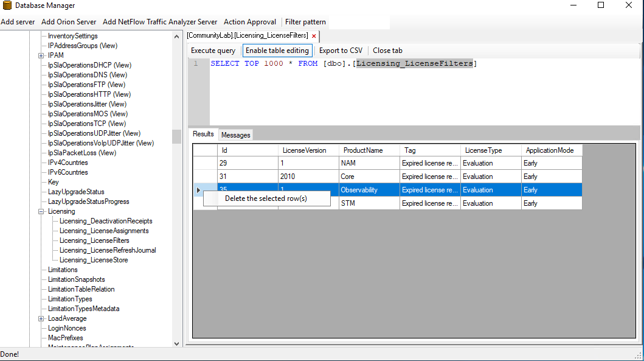This screenshot has width=644, height=361.
Task: Select IpSlaOperationsMOS (View) tree item
Action: coord(88,114)
